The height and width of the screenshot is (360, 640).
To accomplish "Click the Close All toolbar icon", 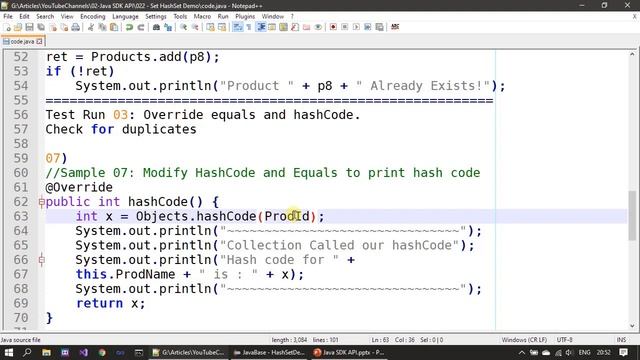I will coord(64,27).
